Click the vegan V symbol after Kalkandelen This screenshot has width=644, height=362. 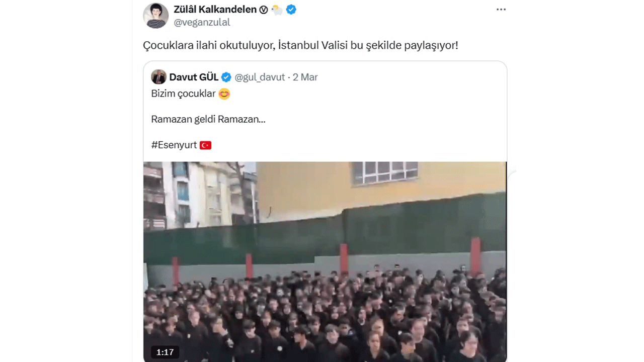click(264, 10)
